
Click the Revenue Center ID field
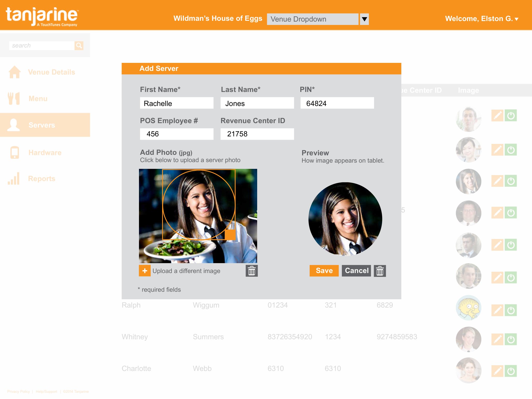[257, 134]
